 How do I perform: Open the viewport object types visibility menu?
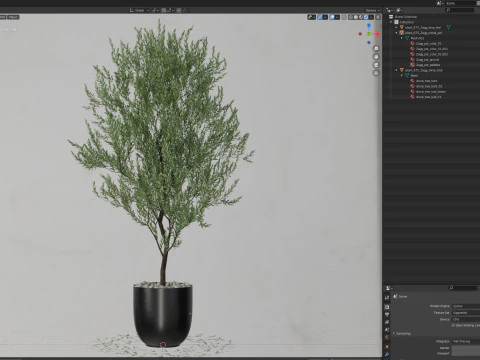(x=311, y=17)
